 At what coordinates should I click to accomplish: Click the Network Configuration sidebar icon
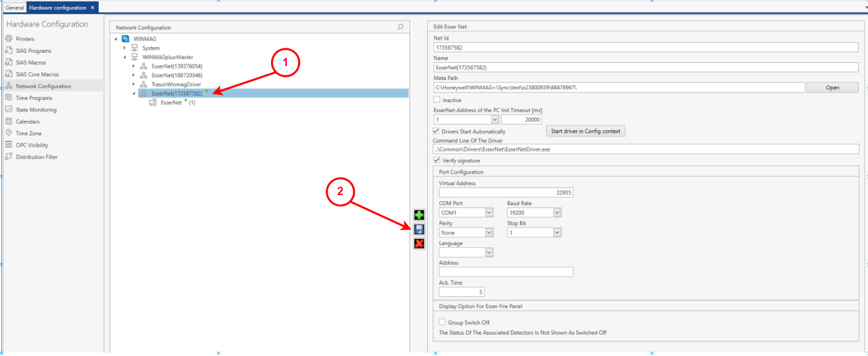tap(9, 86)
